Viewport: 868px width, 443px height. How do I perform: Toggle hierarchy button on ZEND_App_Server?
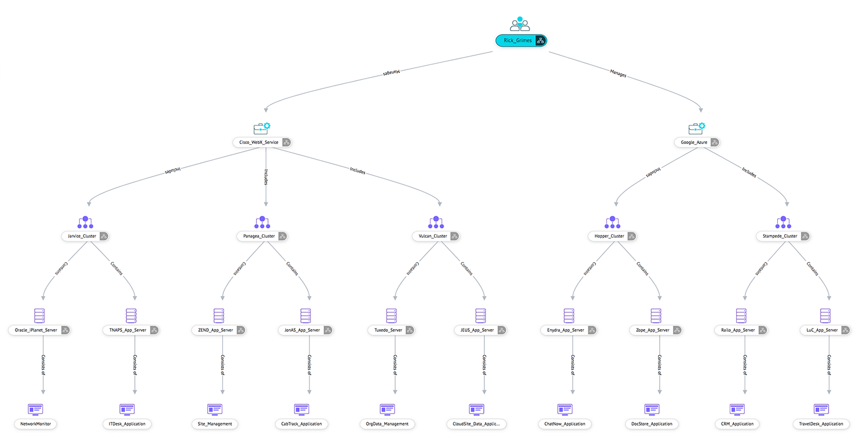tap(240, 330)
